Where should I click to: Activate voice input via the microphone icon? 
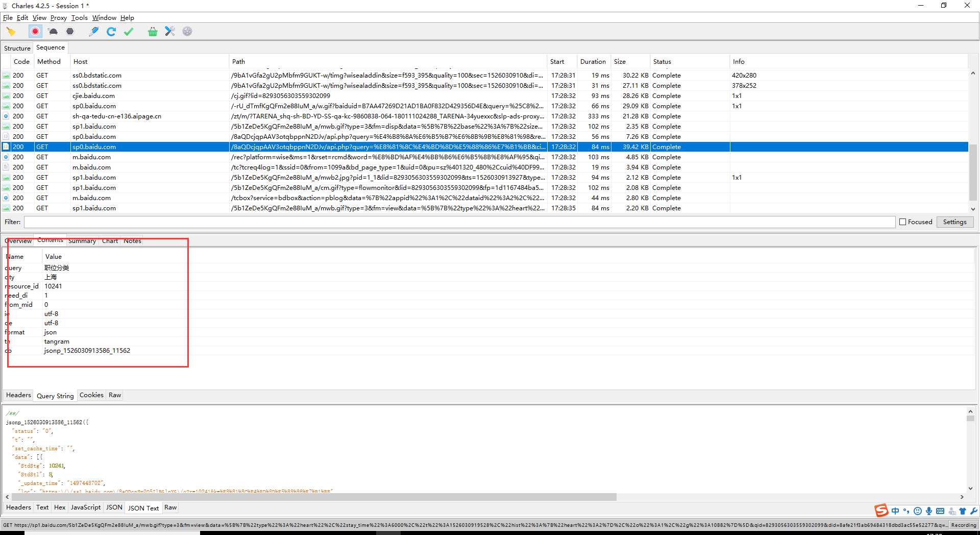tap(929, 511)
